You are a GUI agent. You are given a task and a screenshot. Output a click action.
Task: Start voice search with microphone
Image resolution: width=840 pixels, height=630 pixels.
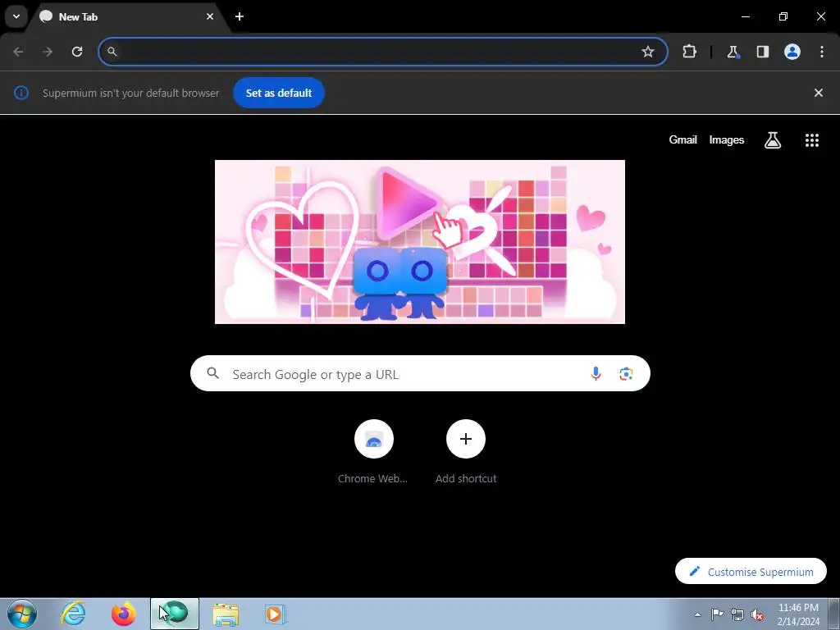pyautogui.click(x=596, y=373)
